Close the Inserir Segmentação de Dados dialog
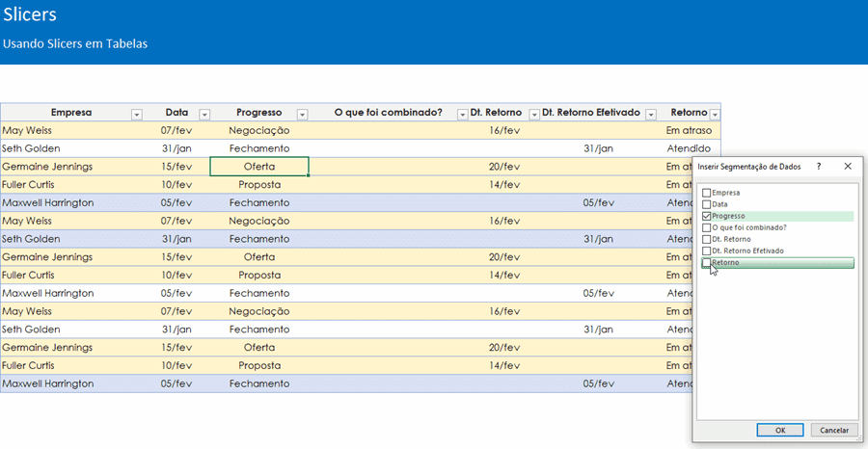 tap(848, 167)
